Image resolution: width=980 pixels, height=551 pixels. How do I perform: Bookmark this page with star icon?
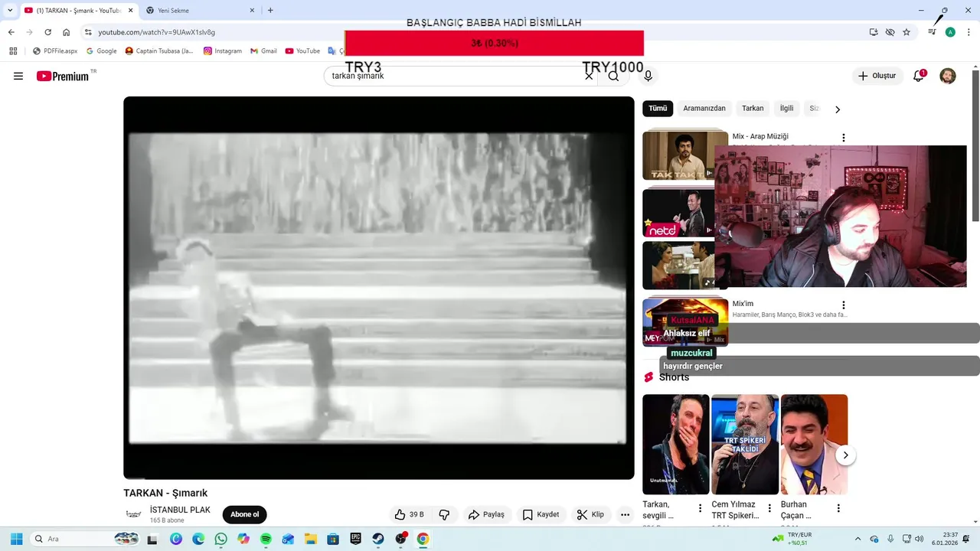click(x=906, y=32)
